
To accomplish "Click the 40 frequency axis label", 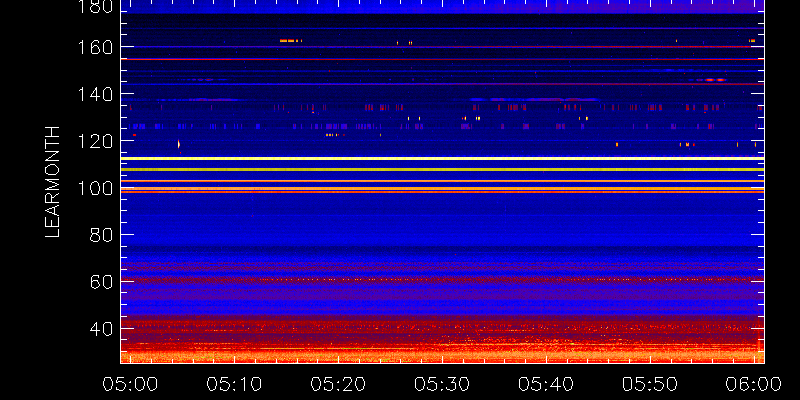I will (102, 329).
